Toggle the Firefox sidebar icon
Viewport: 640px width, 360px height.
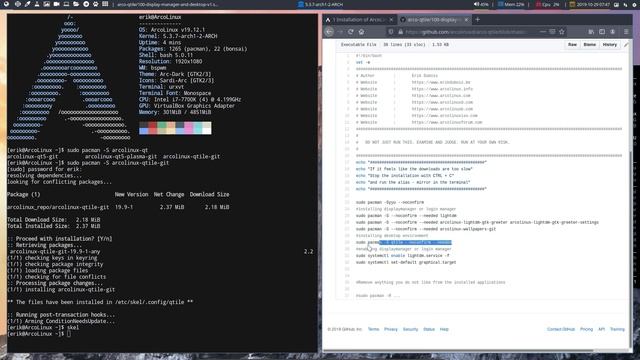(602, 31)
